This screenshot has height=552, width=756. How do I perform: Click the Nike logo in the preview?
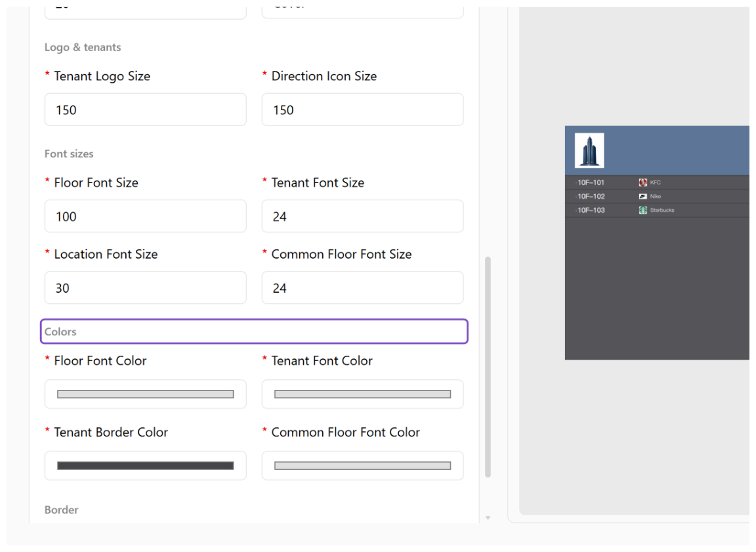642,196
